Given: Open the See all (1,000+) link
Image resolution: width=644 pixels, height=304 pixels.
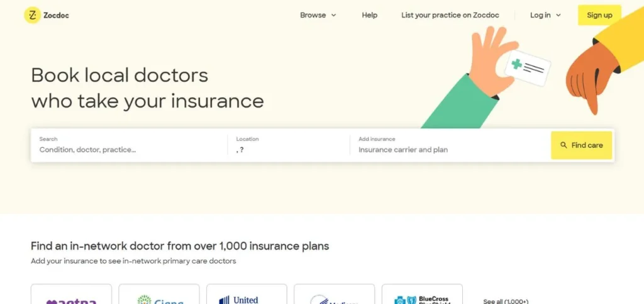Looking at the screenshot, I should point(506,301).
